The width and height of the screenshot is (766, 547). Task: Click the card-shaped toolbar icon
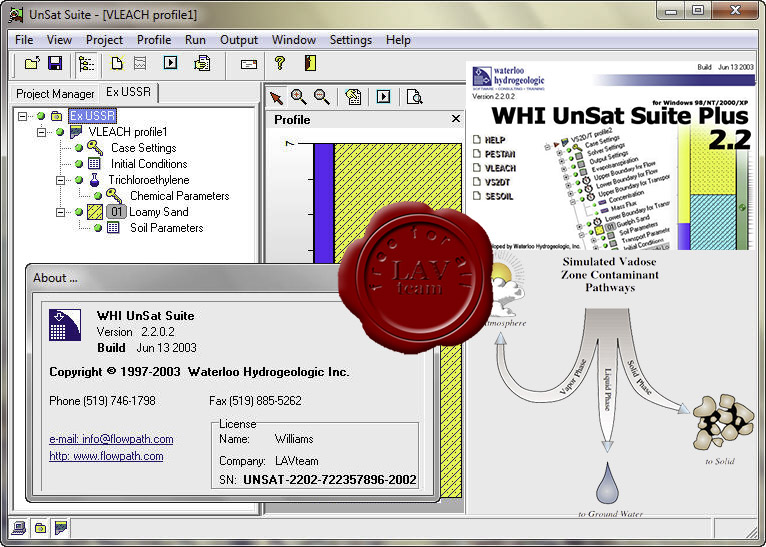click(x=249, y=64)
